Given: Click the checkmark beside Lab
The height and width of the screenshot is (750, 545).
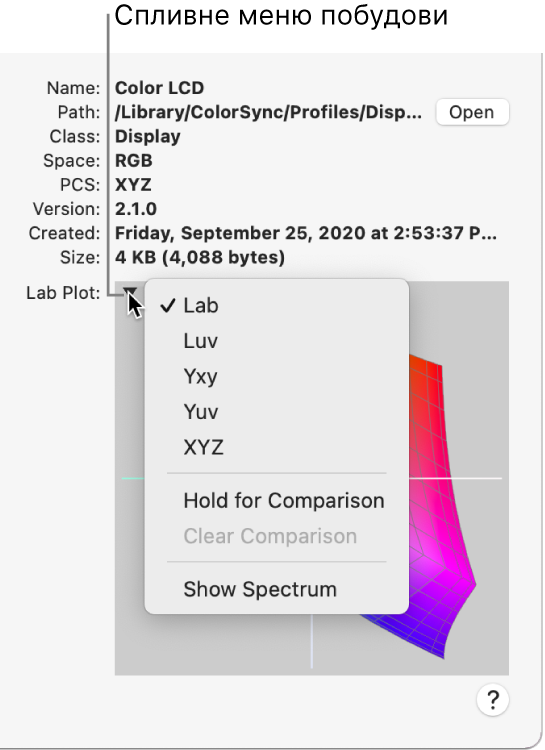Looking at the screenshot, I should (x=168, y=305).
